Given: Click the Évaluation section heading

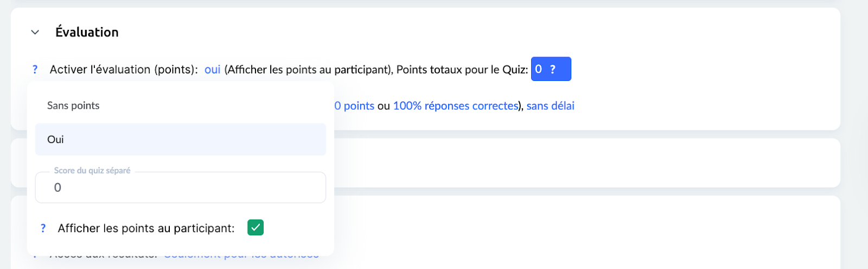Looking at the screenshot, I should tap(87, 32).
